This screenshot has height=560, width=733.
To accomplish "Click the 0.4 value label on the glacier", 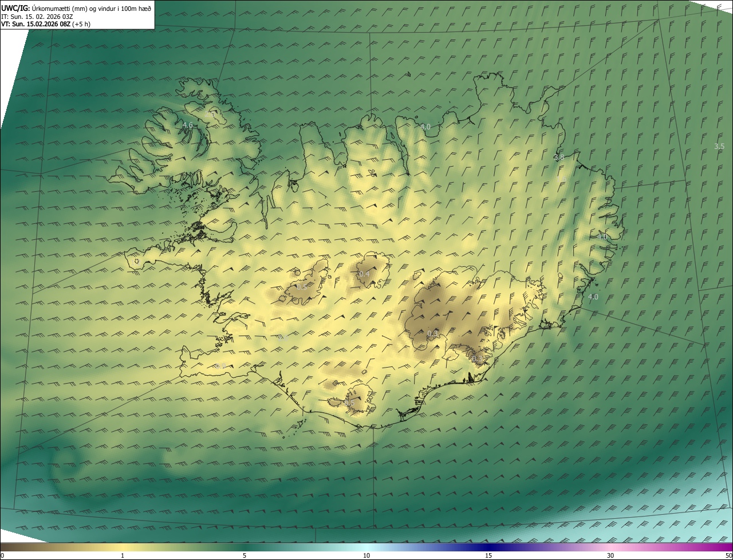I will point(364,274).
